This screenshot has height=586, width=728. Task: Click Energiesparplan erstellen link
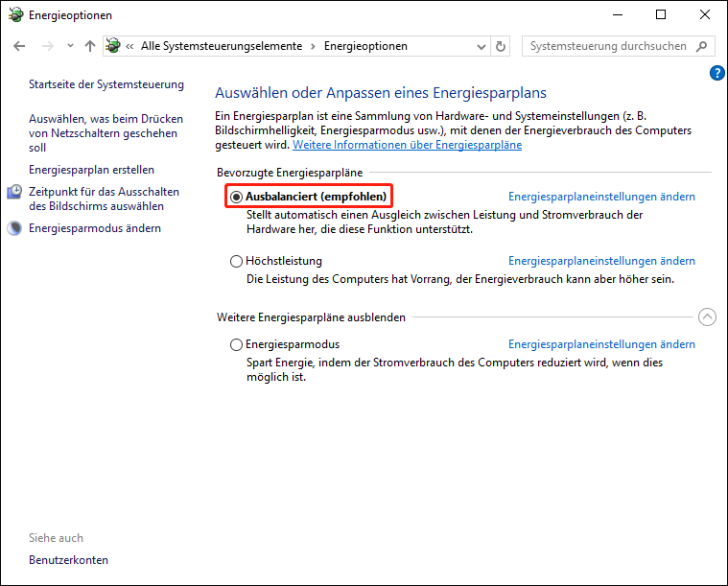(91, 170)
